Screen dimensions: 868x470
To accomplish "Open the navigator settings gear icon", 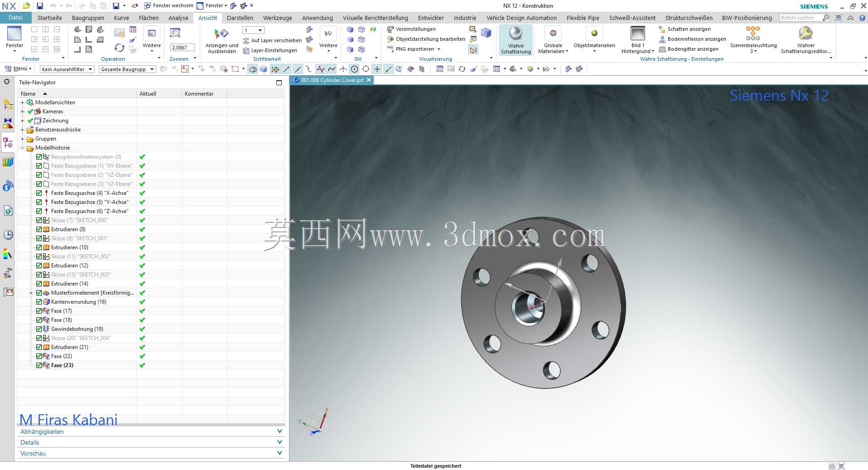I will tap(7, 82).
